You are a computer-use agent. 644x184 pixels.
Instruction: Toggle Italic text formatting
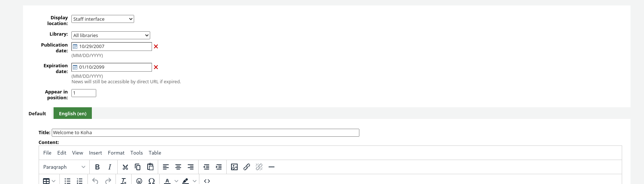coord(110,167)
